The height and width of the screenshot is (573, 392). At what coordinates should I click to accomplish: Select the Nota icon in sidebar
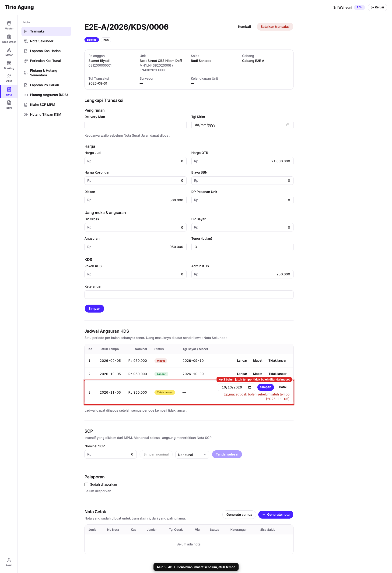click(9, 89)
